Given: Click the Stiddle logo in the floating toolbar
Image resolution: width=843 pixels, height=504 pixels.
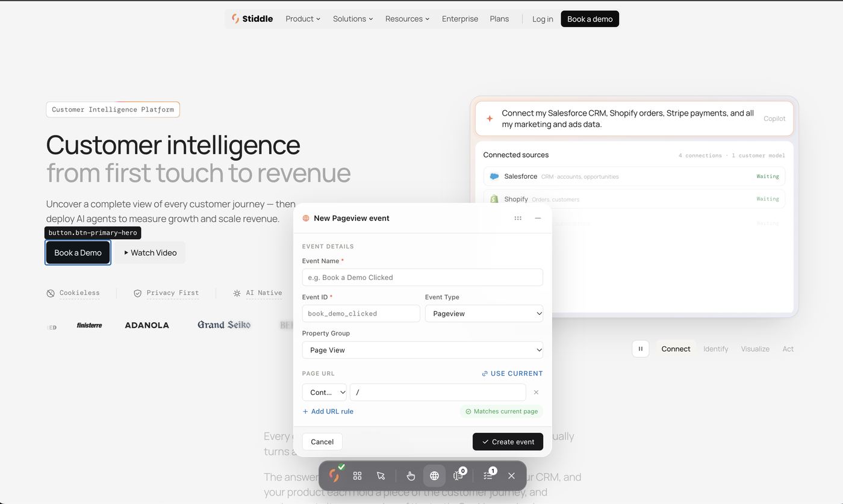Looking at the screenshot, I should point(334,476).
